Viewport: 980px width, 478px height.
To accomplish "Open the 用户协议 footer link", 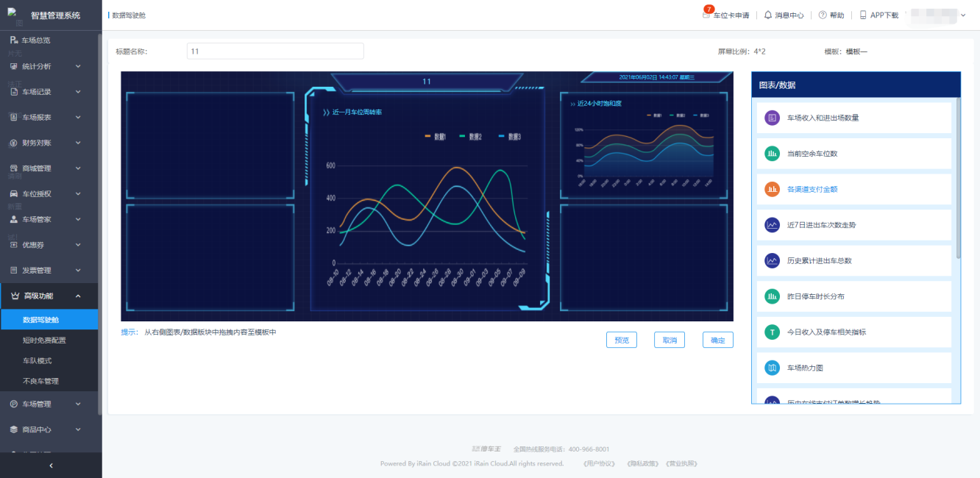I will tap(598, 464).
